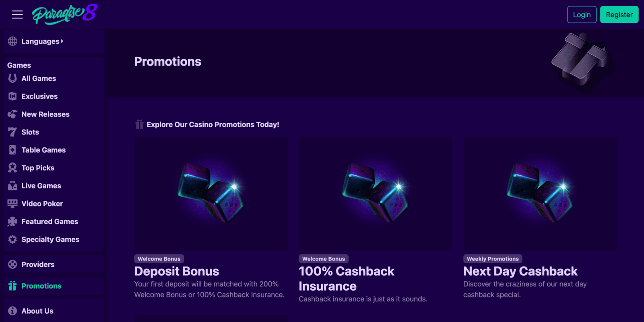Image resolution: width=644 pixels, height=322 pixels.
Task: Open the Next Day Cashback promotion title
Action: point(520,271)
